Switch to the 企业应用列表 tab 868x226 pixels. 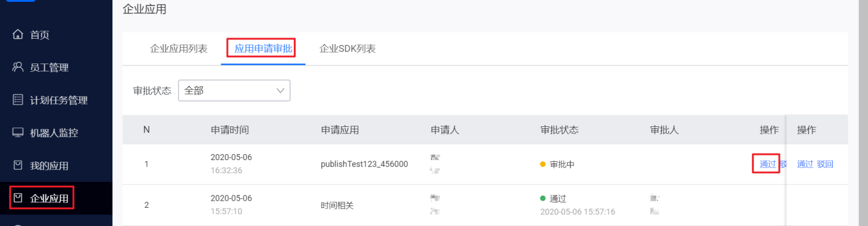point(179,49)
